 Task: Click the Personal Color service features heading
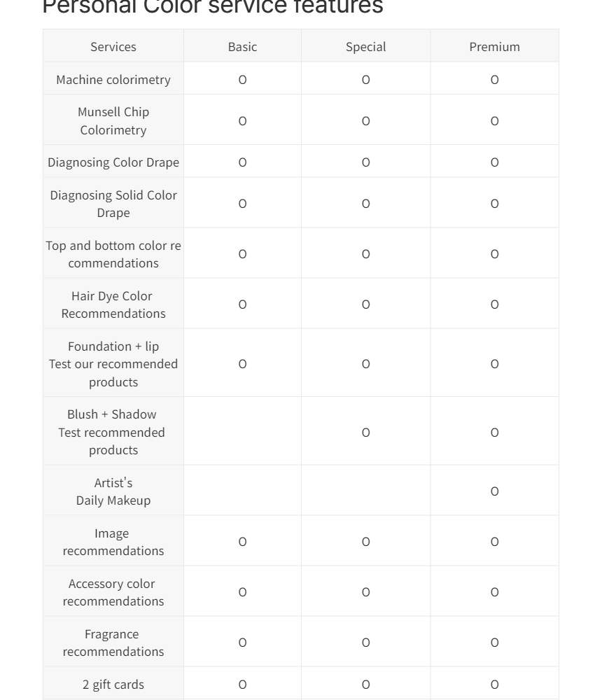(213, 7)
